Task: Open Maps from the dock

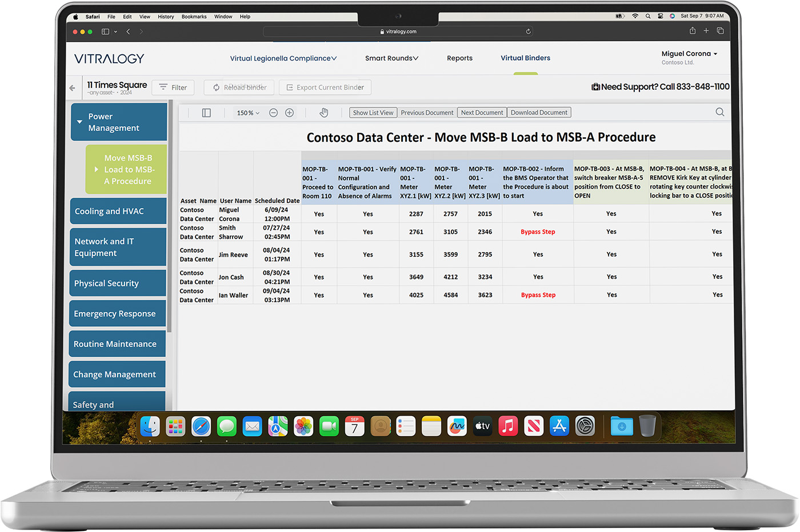Action: 278,426
